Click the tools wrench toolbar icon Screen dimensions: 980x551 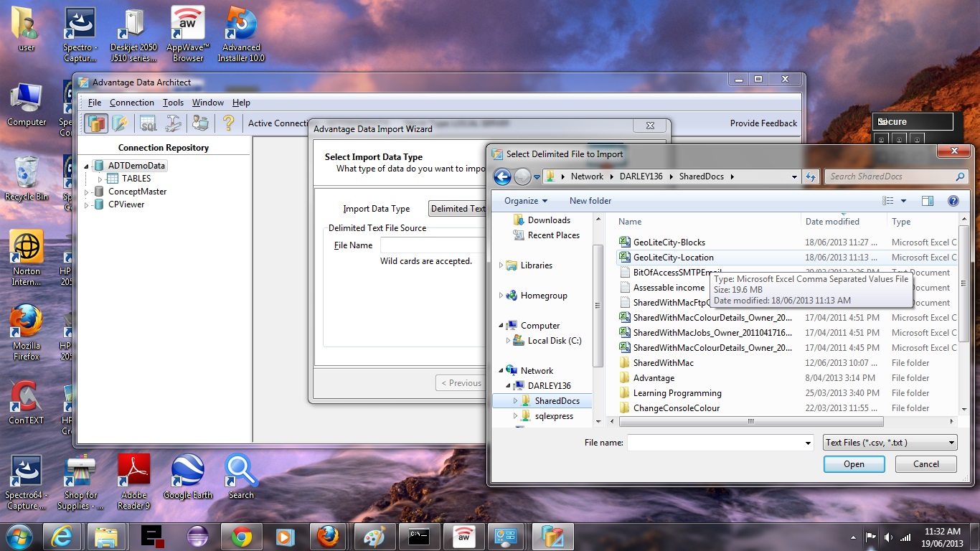(x=174, y=123)
